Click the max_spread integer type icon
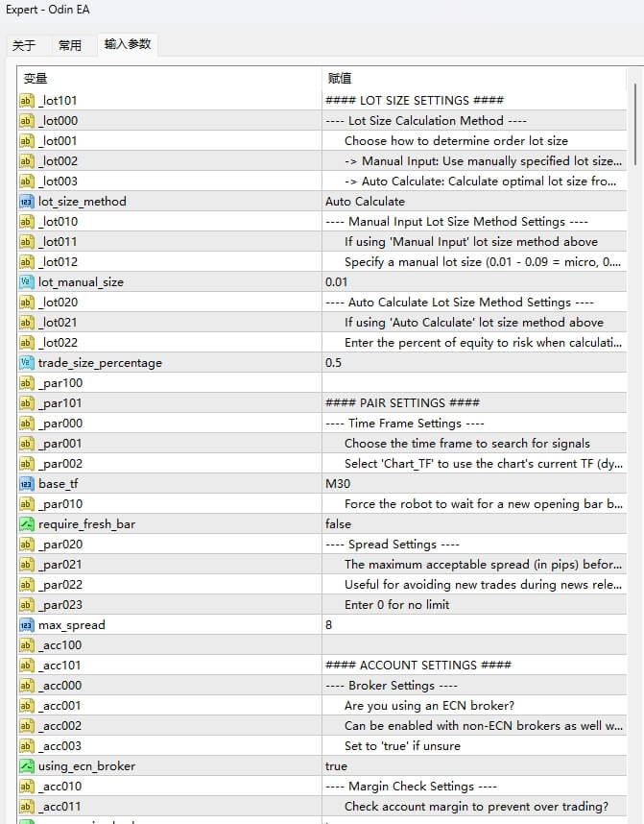Image resolution: width=644 pixels, height=824 pixels. [x=27, y=625]
